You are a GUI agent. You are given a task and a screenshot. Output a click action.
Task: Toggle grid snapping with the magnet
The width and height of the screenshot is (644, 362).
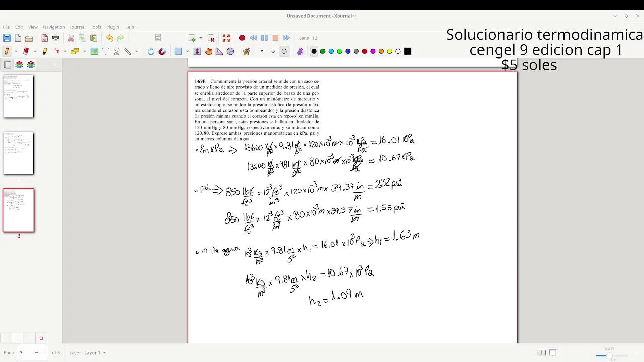pyautogui.click(x=162, y=51)
